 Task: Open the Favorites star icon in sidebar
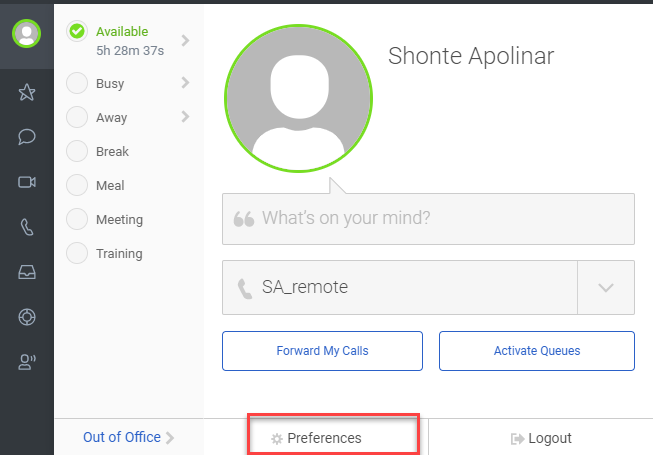pos(27,93)
